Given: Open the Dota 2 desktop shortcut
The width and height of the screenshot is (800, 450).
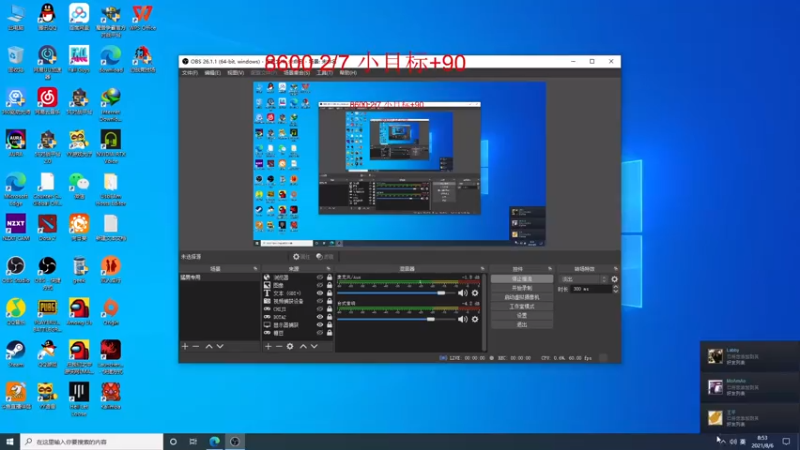Looking at the screenshot, I should coord(47,228).
